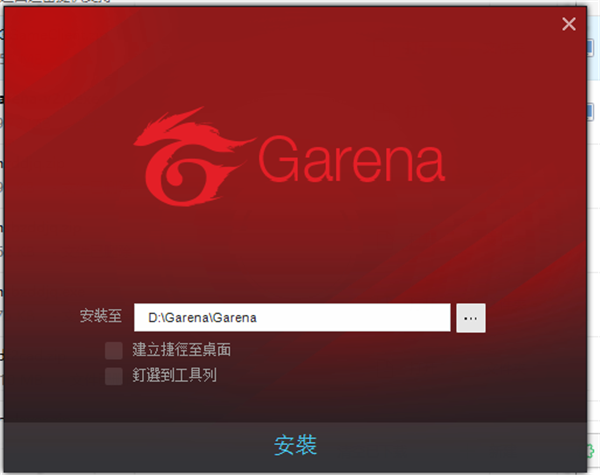Start installation with the 安裝 button
This screenshot has width=600, height=475.
[295, 446]
